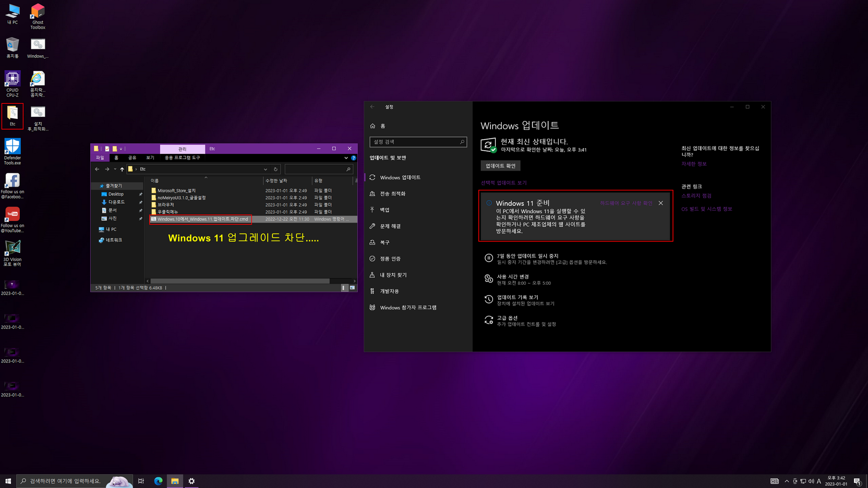Select the Misrosoft_Store_설치 folder
The height and width of the screenshot is (488, 868).
176,191
